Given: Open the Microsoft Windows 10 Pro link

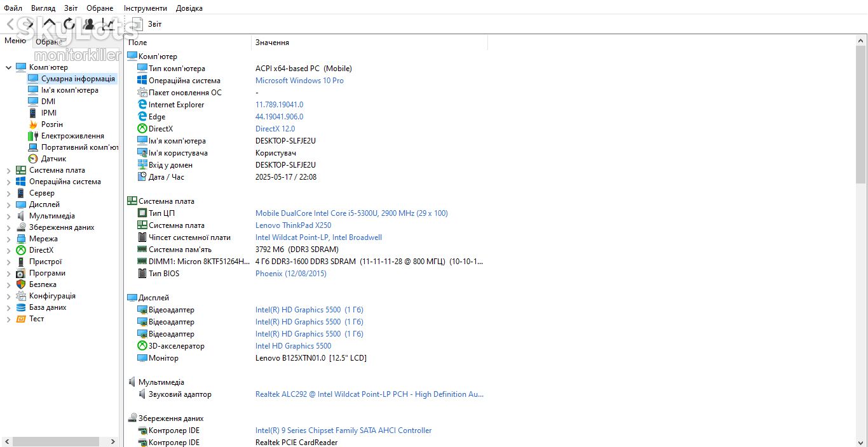Looking at the screenshot, I should (x=299, y=81).
